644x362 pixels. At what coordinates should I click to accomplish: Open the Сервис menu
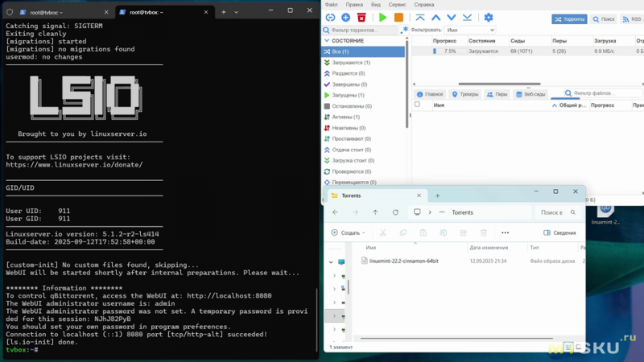click(x=397, y=5)
